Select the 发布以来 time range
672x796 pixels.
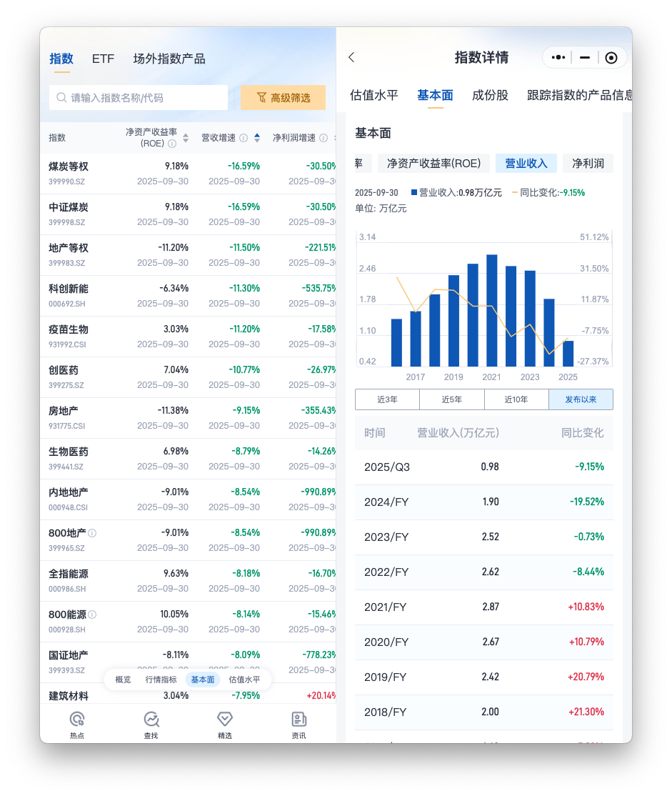[x=581, y=399]
